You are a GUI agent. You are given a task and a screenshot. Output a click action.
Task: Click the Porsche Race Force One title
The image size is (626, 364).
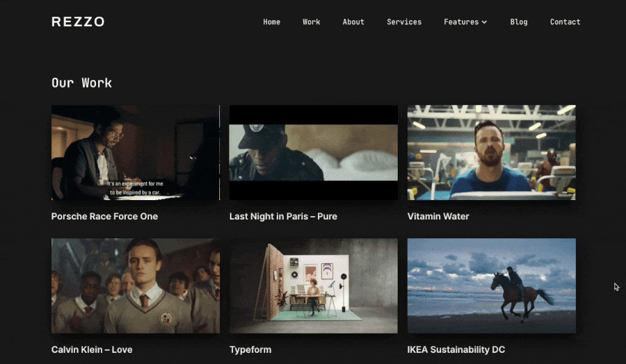[x=104, y=216]
